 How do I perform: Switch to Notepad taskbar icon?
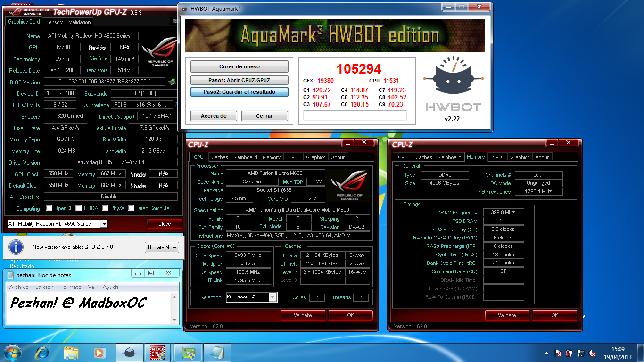(217, 352)
